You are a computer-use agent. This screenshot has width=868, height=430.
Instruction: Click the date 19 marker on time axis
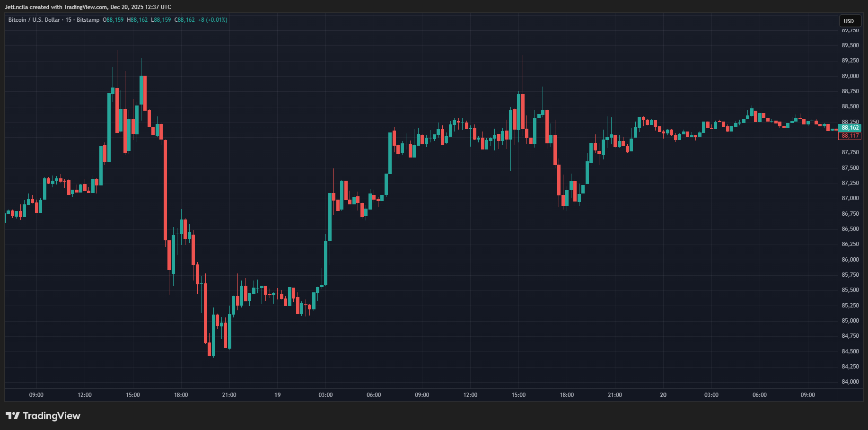[277, 395]
